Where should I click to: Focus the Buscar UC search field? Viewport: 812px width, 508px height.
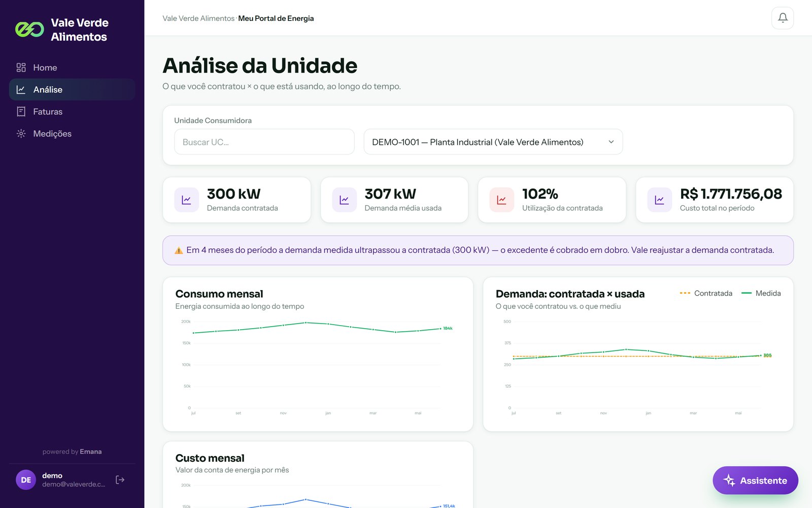click(264, 142)
